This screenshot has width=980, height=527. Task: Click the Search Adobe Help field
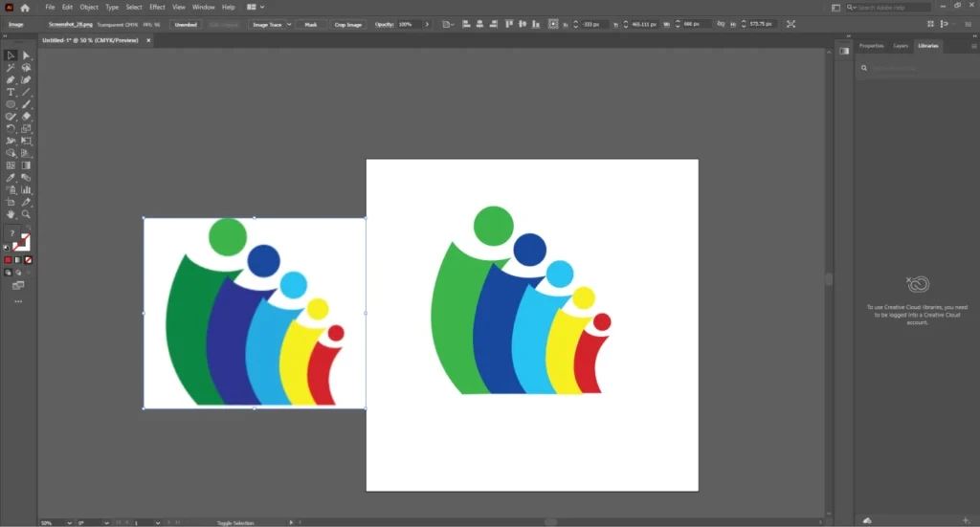889,8
